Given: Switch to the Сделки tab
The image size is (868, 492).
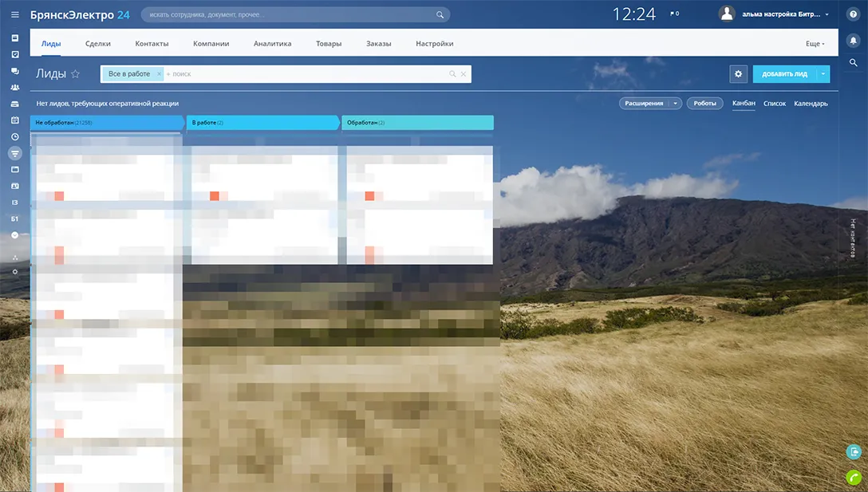Looking at the screenshot, I should point(98,44).
